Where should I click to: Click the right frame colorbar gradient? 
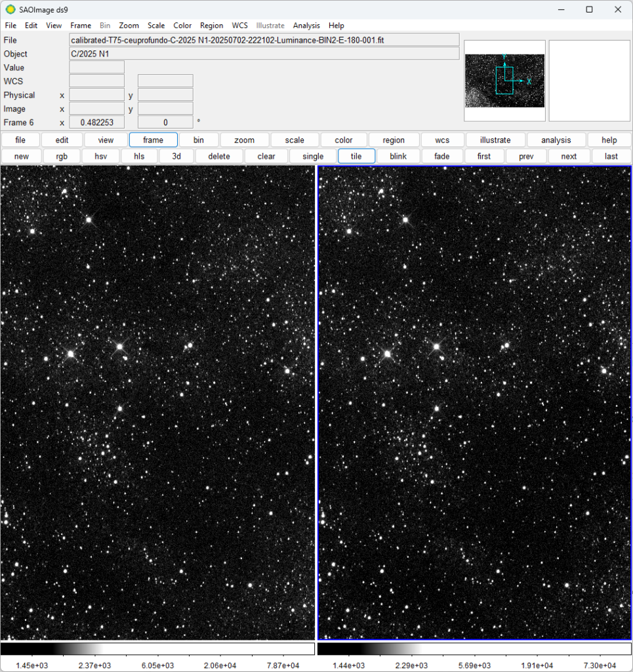(x=474, y=648)
